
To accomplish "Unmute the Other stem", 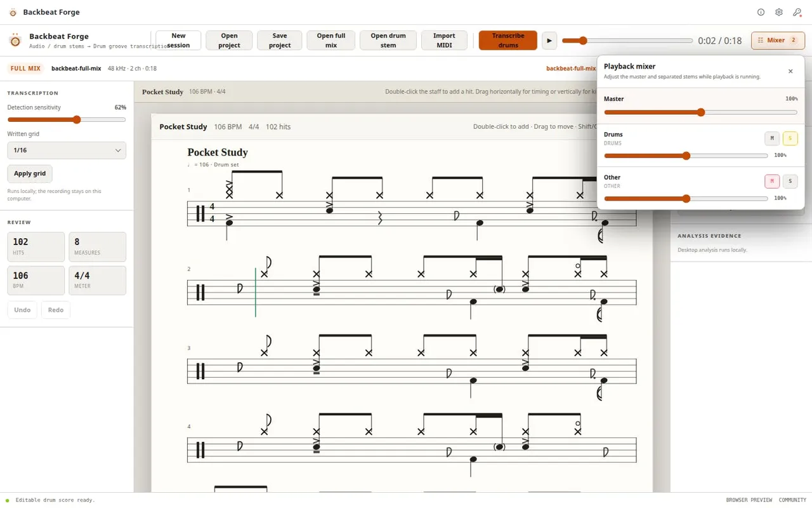I will click(772, 182).
